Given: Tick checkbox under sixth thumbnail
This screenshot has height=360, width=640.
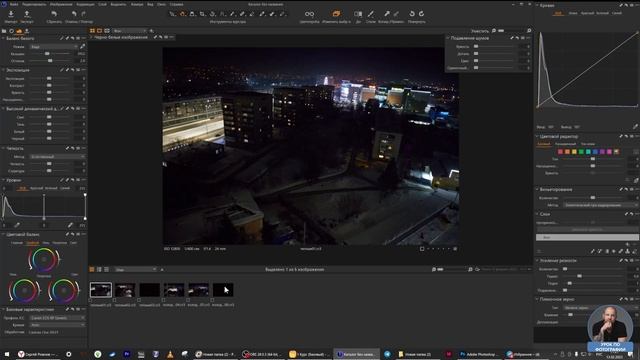Looking at the screenshot, I should (213, 300).
